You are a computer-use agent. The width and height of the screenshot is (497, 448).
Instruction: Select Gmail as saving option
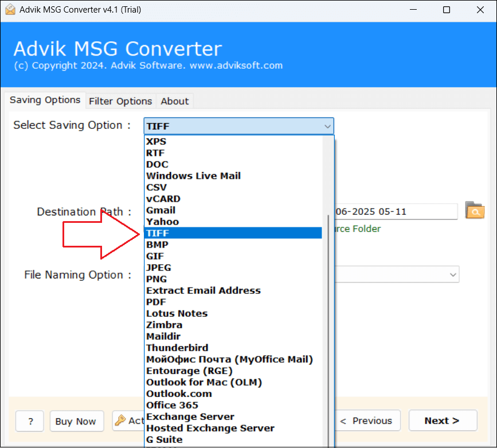pos(233,210)
